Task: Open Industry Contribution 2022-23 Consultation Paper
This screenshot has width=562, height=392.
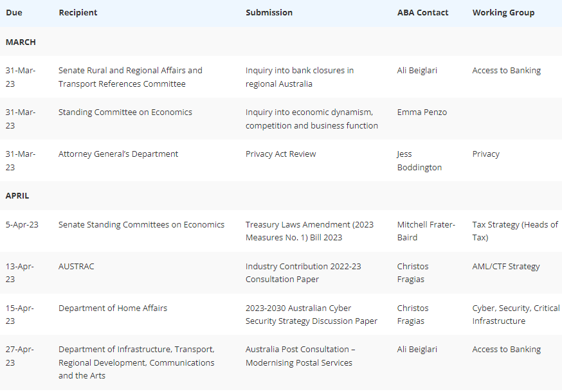Action: (304, 272)
